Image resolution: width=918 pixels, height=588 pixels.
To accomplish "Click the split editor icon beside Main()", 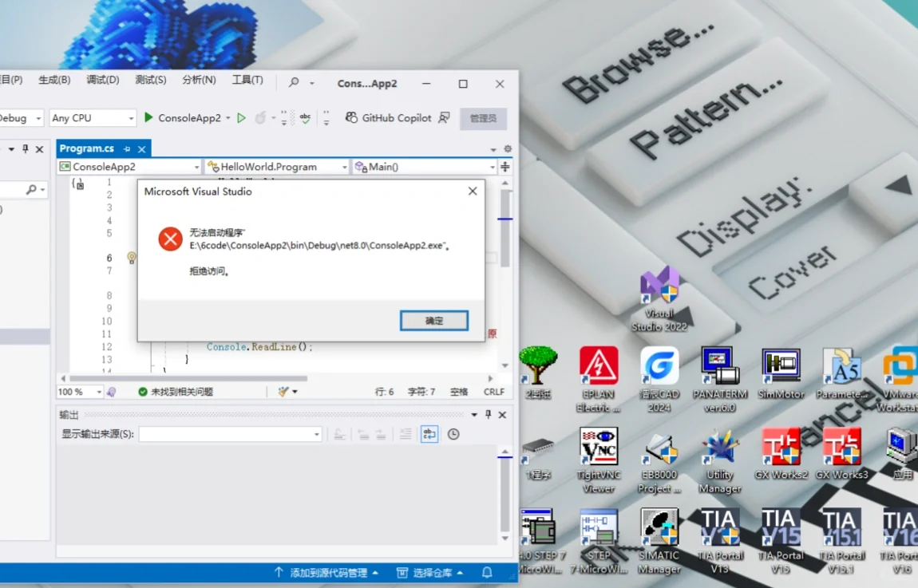I will (505, 167).
